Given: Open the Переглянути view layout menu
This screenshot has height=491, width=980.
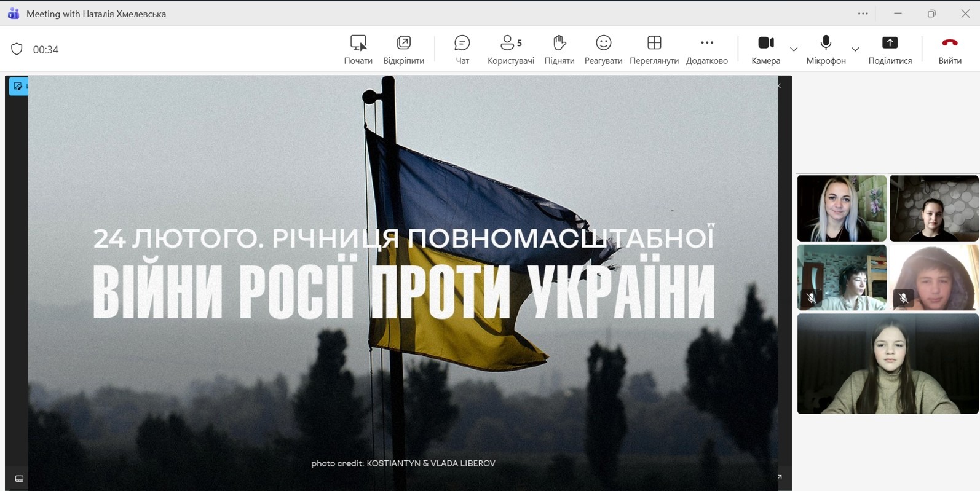Looking at the screenshot, I should tap(654, 49).
